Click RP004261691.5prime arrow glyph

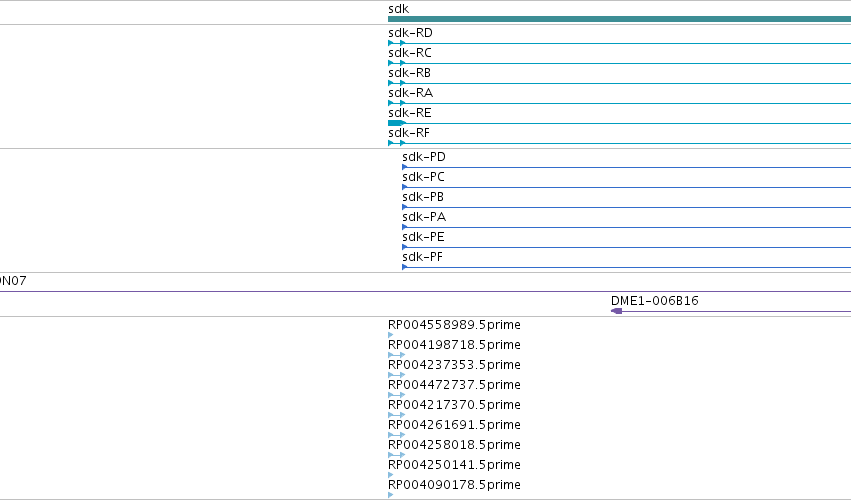tap(397, 435)
